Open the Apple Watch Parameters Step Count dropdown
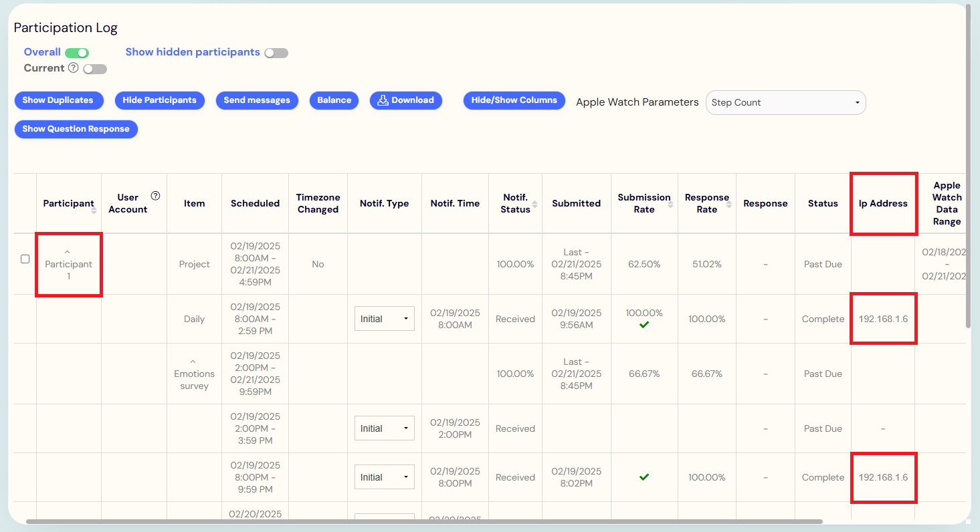980x532 pixels. tap(786, 103)
